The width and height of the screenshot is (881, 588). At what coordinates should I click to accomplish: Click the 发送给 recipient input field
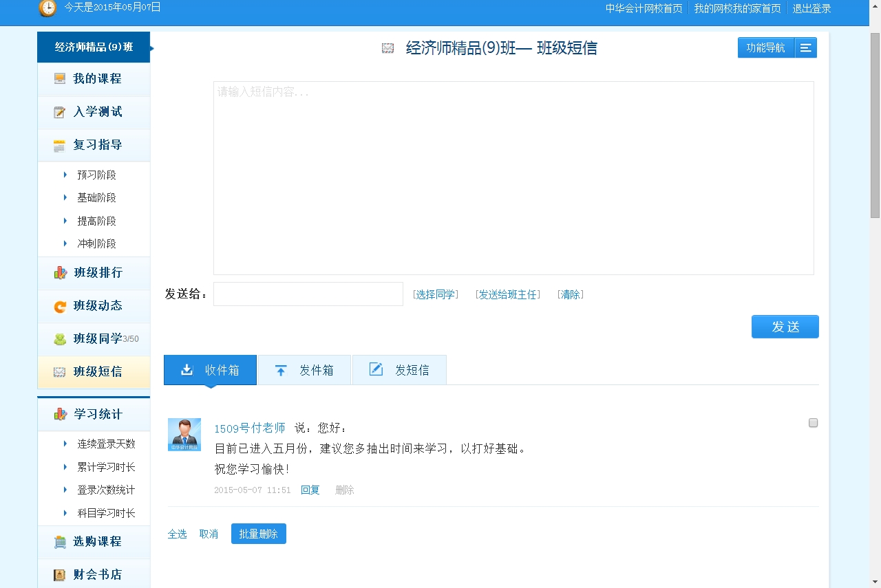308,294
